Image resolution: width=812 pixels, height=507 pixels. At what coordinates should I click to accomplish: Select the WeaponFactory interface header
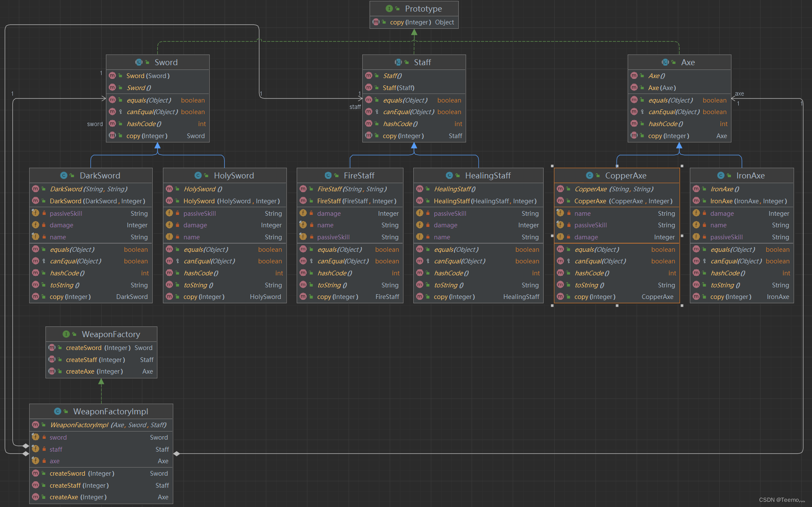pyautogui.click(x=101, y=334)
